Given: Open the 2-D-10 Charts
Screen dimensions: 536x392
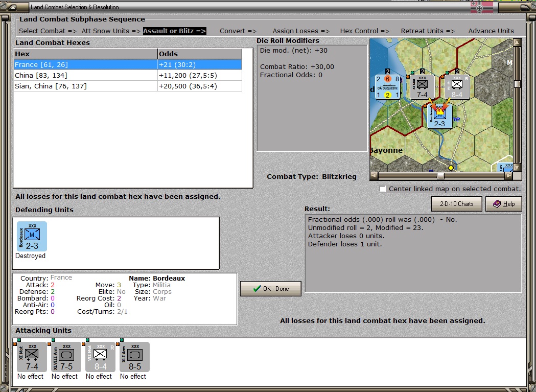Looking at the screenshot, I should (x=457, y=204).
